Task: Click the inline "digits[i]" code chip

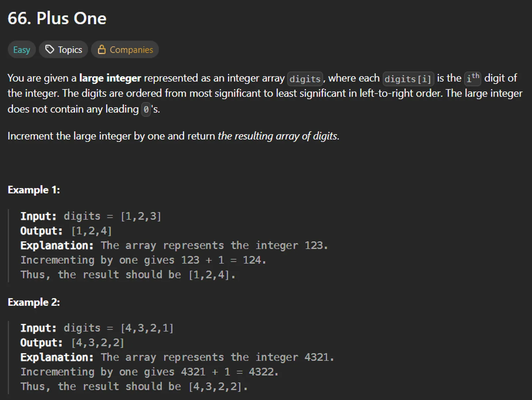Action: point(408,79)
